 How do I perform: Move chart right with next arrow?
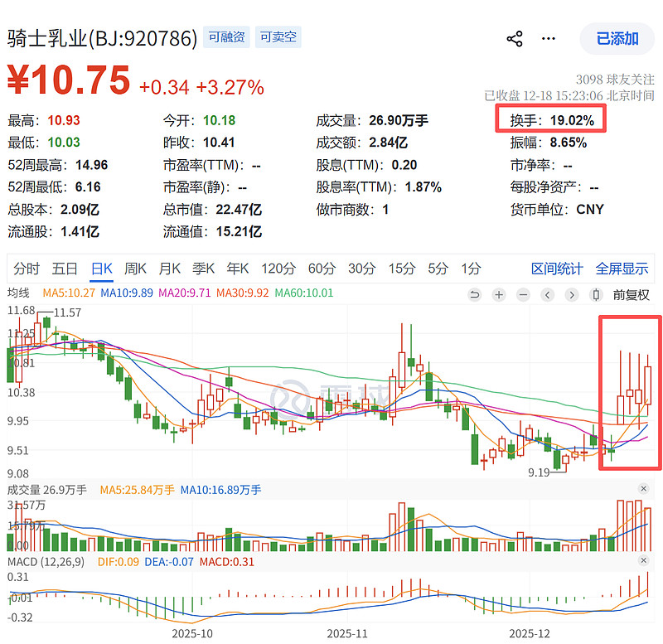pos(572,295)
